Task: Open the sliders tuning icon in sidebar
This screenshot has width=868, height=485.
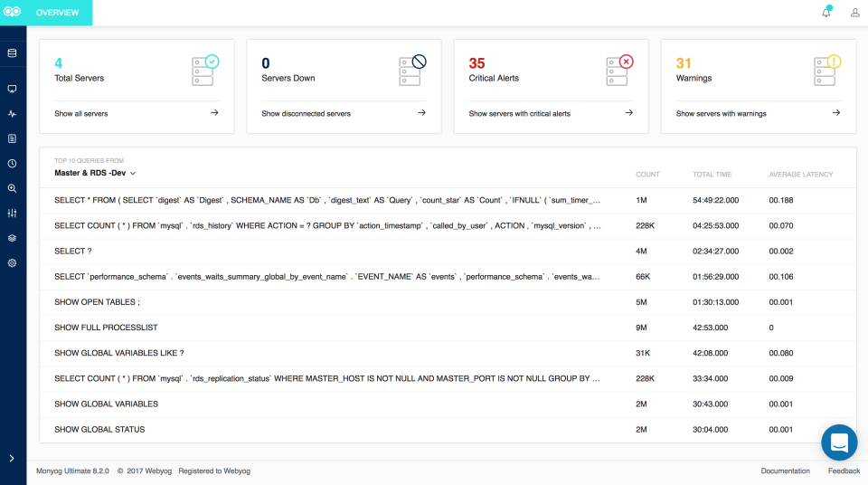Action: point(12,213)
